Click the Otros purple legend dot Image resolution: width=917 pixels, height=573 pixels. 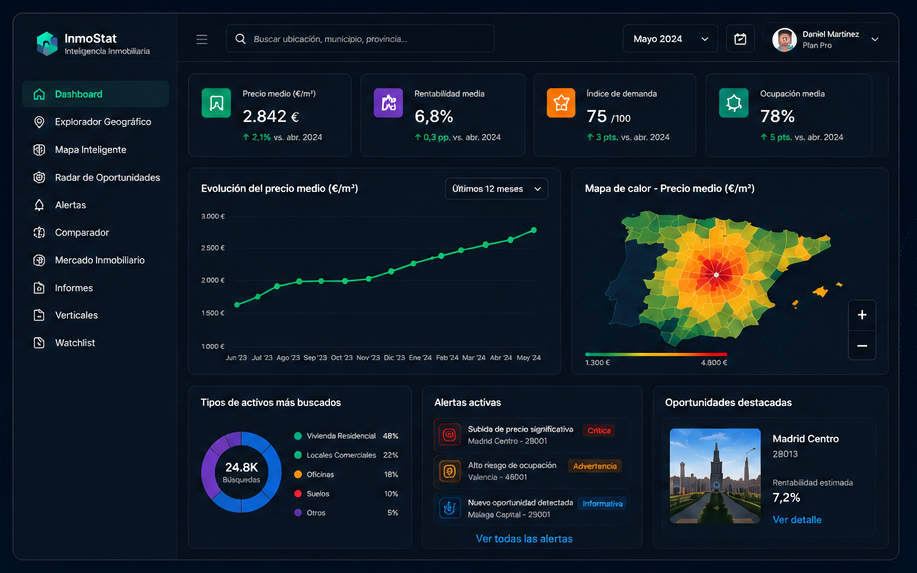(x=298, y=513)
